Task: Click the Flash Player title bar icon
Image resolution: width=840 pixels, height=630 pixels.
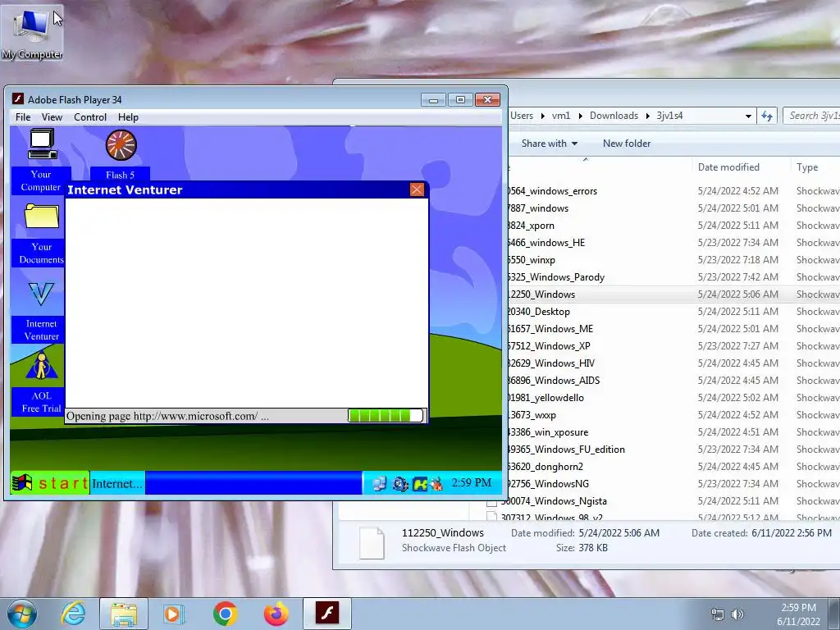Action: 18,99
